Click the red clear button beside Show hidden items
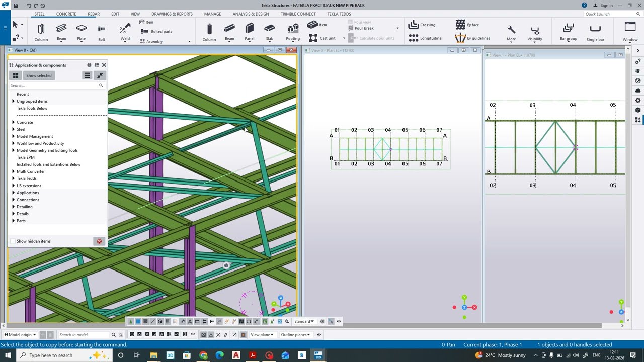This screenshot has height=362, width=644. click(99, 241)
